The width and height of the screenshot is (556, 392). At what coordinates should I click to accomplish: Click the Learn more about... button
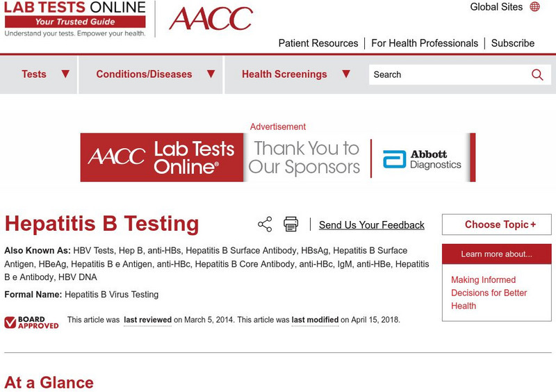point(496,254)
